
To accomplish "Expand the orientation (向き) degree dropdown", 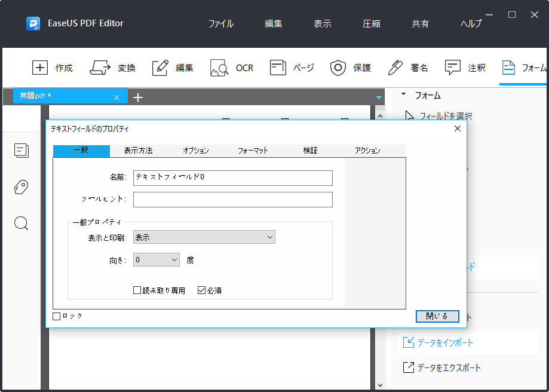I will [x=156, y=260].
